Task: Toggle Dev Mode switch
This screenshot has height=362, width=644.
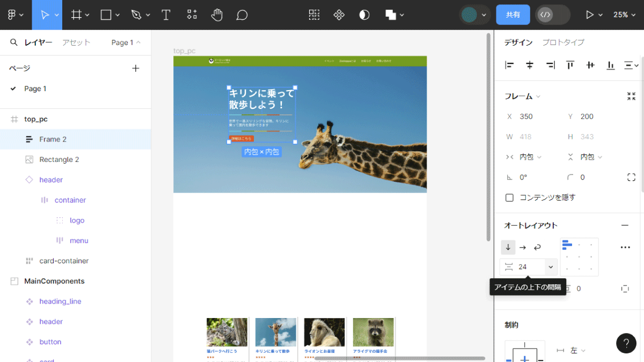Action: 553,15
